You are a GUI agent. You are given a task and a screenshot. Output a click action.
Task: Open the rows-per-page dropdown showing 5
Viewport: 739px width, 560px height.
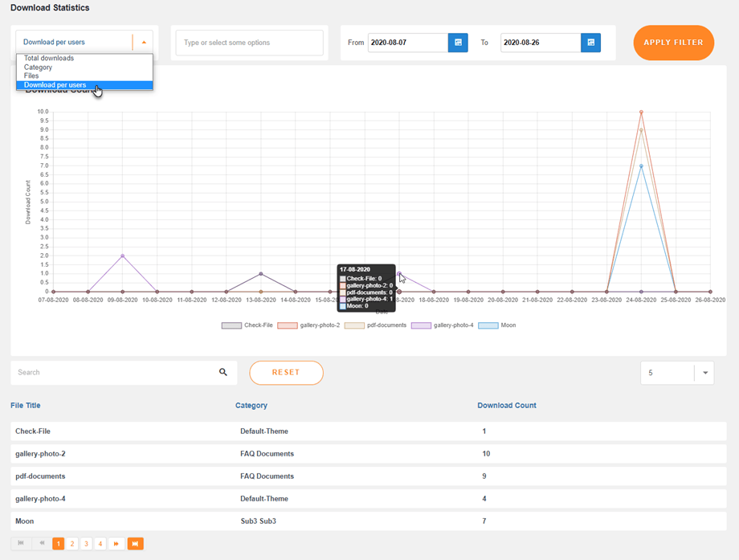(x=705, y=373)
